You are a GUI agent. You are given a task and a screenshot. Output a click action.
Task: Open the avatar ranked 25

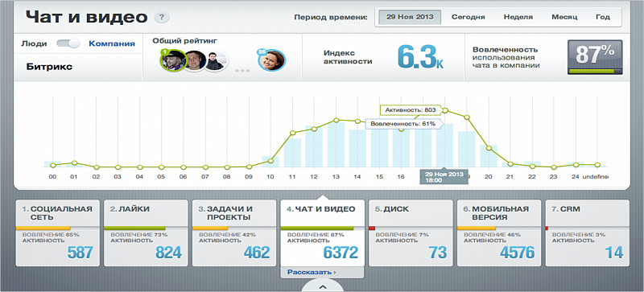(x=271, y=60)
